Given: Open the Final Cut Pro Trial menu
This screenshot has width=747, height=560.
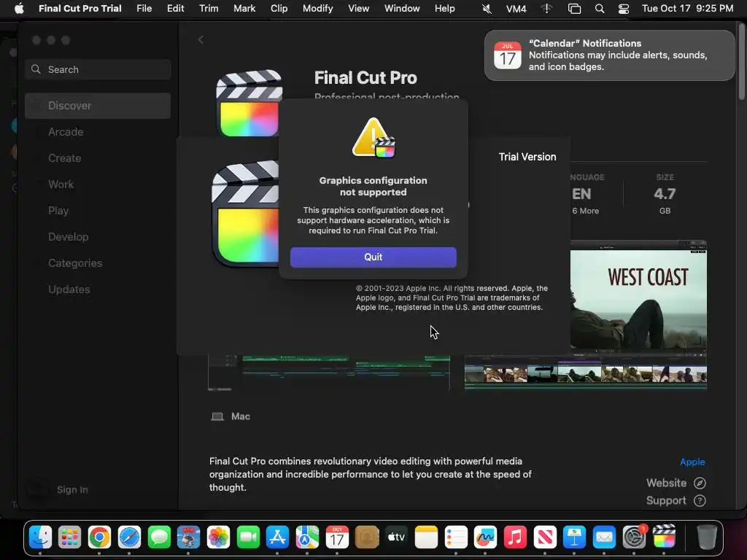Looking at the screenshot, I should pyautogui.click(x=80, y=9).
